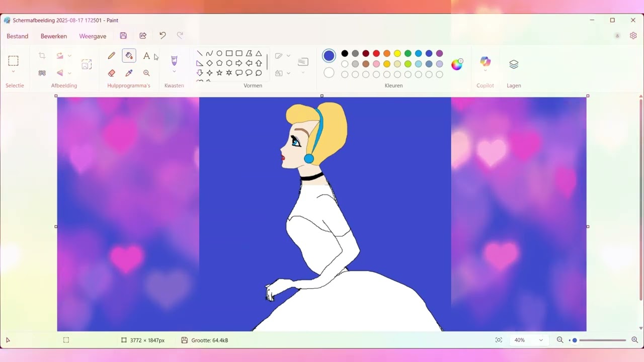Open Paint settings gear

[x=633, y=36]
